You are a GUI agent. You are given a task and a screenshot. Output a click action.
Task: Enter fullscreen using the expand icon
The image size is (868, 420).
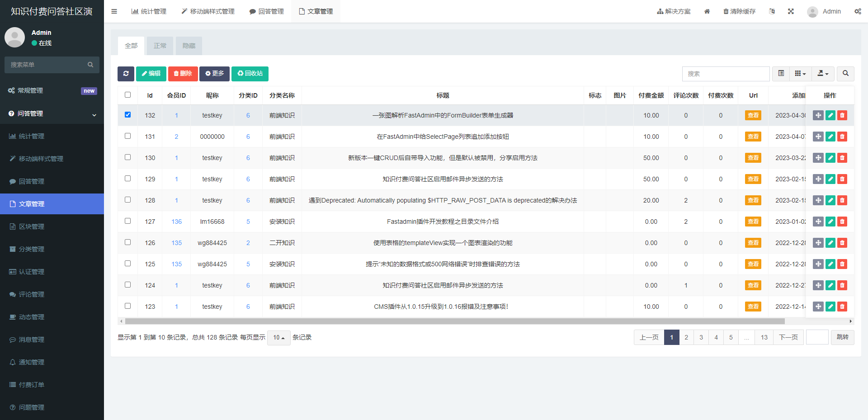tap(791, 11)
